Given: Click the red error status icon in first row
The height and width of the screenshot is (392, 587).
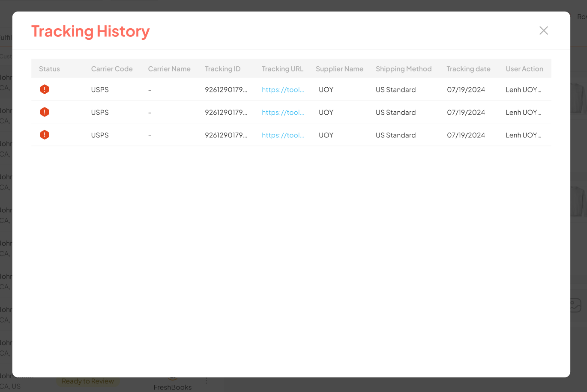Looking at the screenshot, I should (45, 89).
